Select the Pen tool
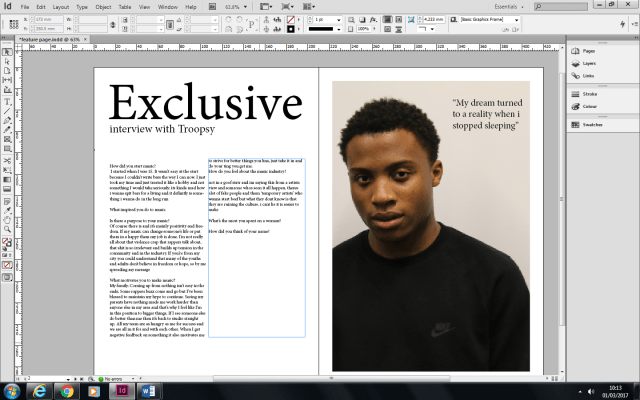The width and height of the screenshot is (640, 400). 7,120
